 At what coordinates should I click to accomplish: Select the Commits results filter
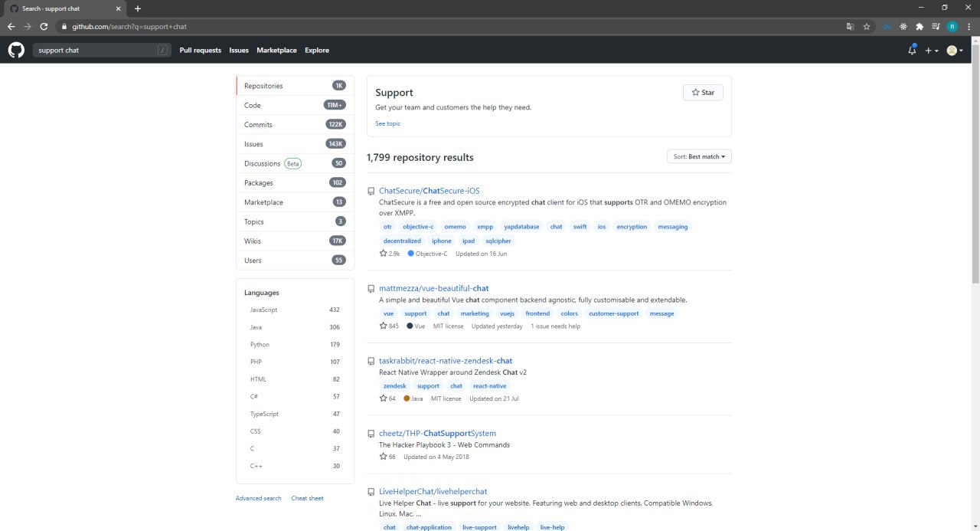click(295, 124)
